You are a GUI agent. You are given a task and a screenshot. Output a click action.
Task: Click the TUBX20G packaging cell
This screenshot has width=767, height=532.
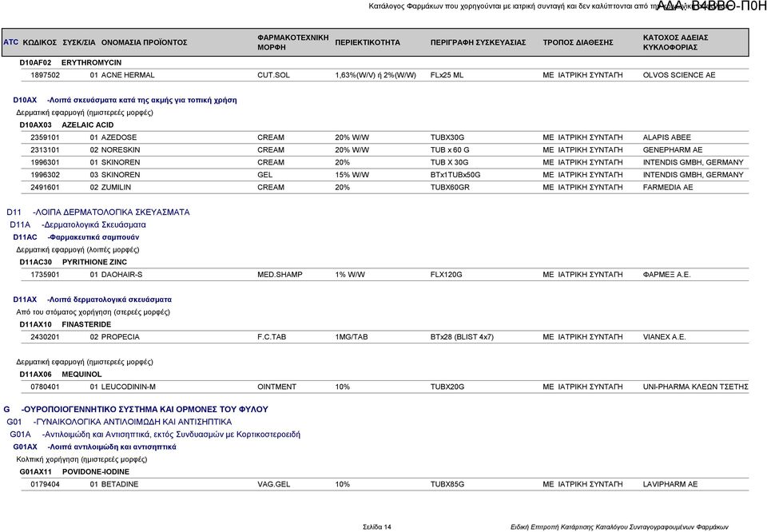point(447,387)
